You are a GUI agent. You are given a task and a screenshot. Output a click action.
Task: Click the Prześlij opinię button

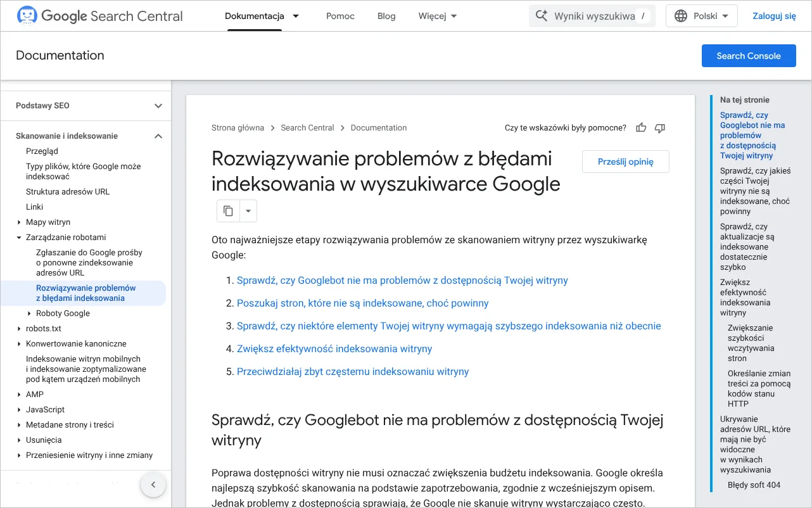pos(626,162)
